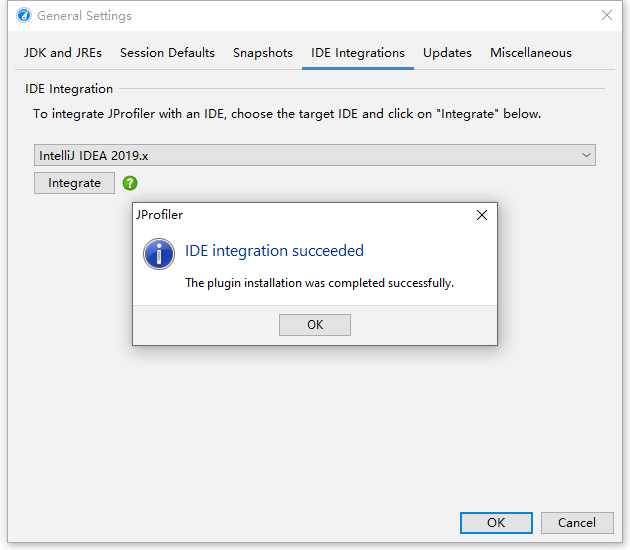Image resolution: width=630 pixels, height=550 pixels.
Task: Close the General Settings window
Action: [606, 16]
